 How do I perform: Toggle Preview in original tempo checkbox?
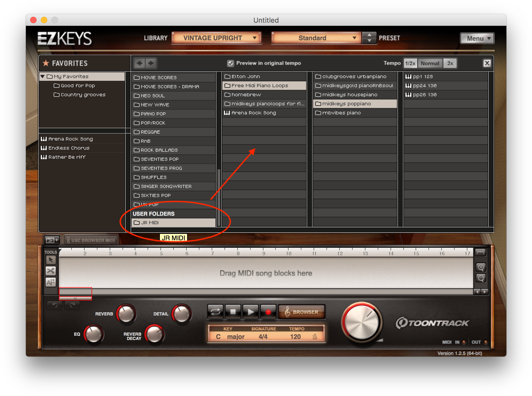(x=230, y=63)
